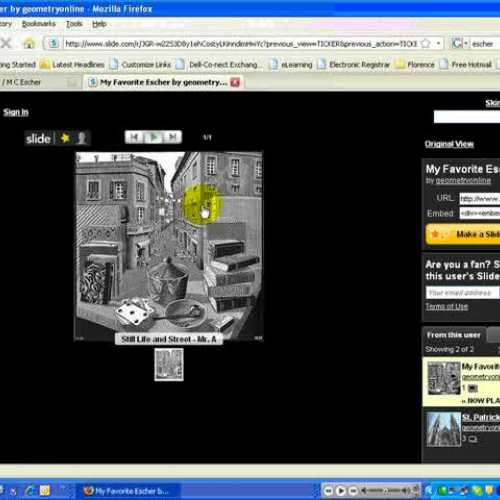Go to the browser Home page
500x500 pixels.
point(29,43)
